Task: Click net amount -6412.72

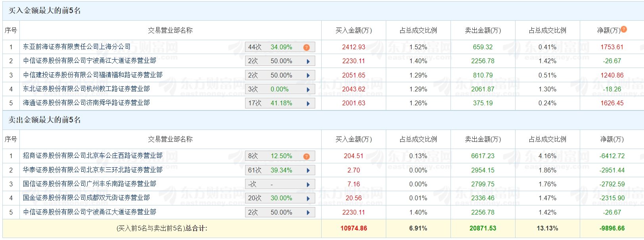Action: [x=612, y=156]
